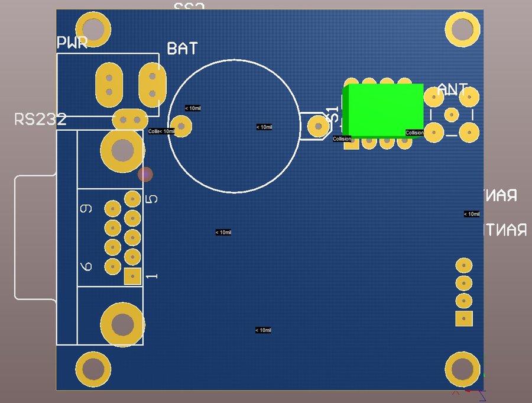Image resolution: width=532 pixels, height=403 pixels.
Task: Click the RS232 connector label
Action: (x=40, y=120)
